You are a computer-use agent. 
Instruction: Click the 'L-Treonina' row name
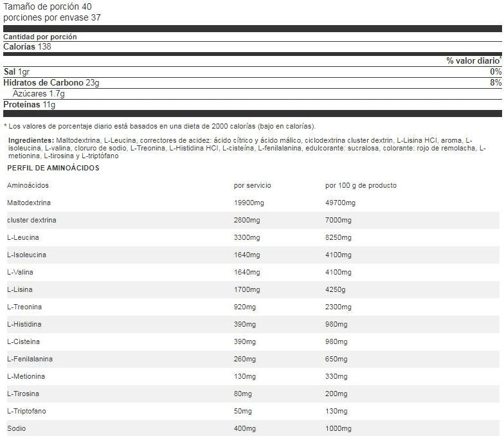coord(24,307)
